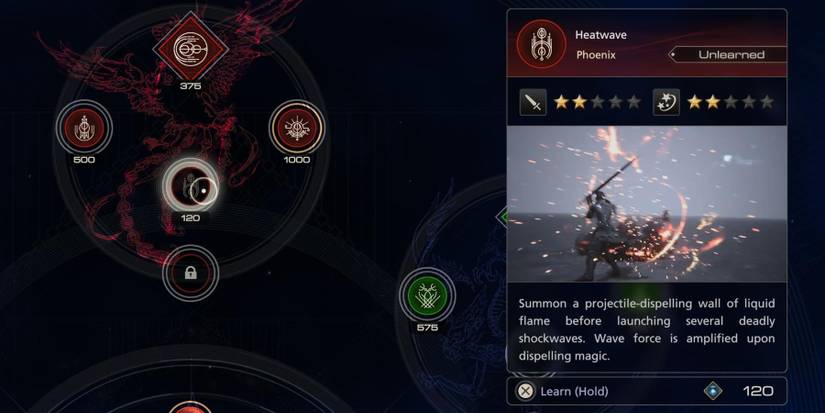Select the diamond ability node costing 375

pyautogui.click(x=190, y=48)
